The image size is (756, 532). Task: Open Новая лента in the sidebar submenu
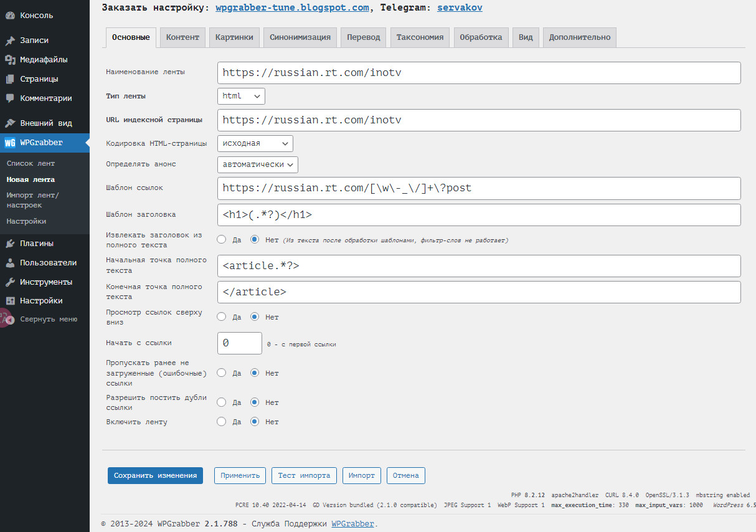(x=31, y=179)
